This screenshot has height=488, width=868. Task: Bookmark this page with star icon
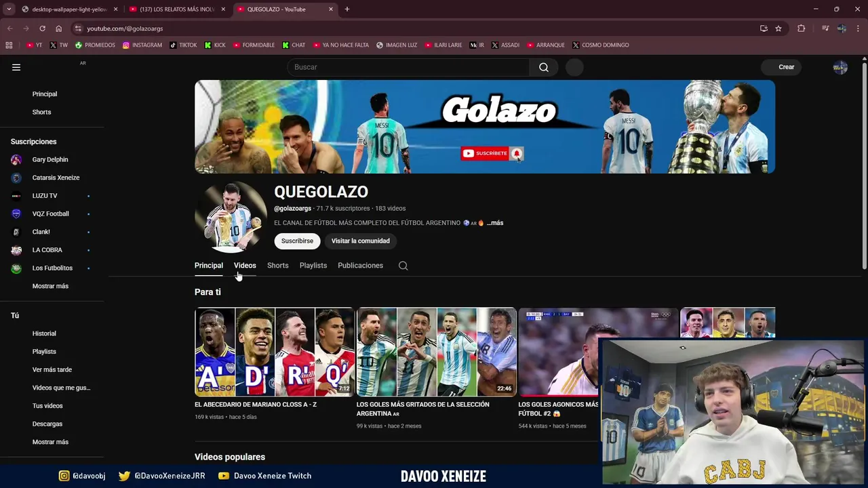tap(778, 28)
